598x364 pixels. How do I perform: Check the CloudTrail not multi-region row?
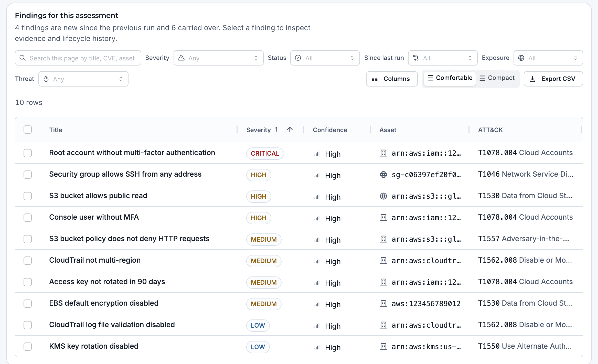(28, 261)
